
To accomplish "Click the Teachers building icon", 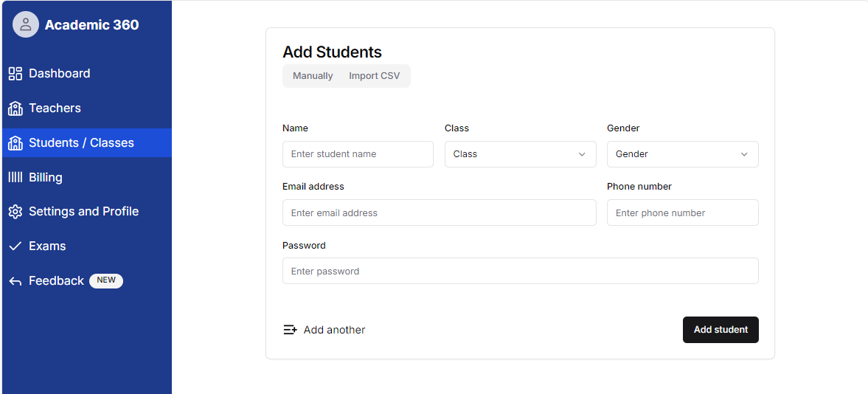I will coord(15,108).
